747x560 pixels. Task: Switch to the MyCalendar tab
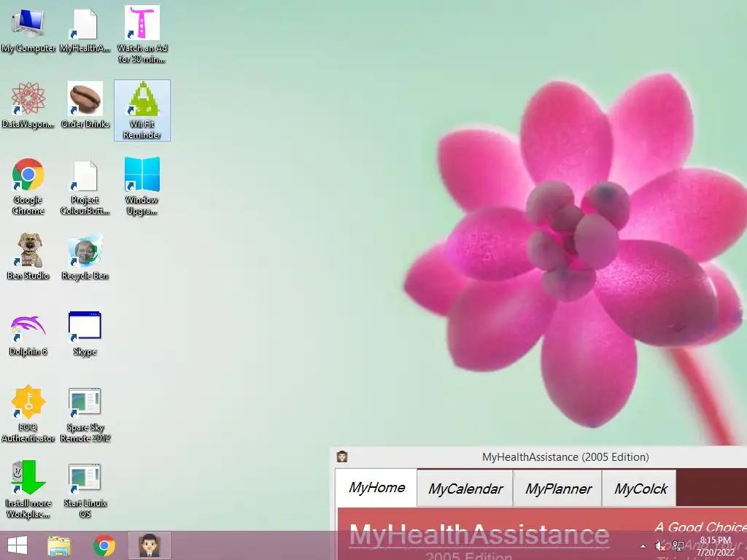tap(465, 489)
